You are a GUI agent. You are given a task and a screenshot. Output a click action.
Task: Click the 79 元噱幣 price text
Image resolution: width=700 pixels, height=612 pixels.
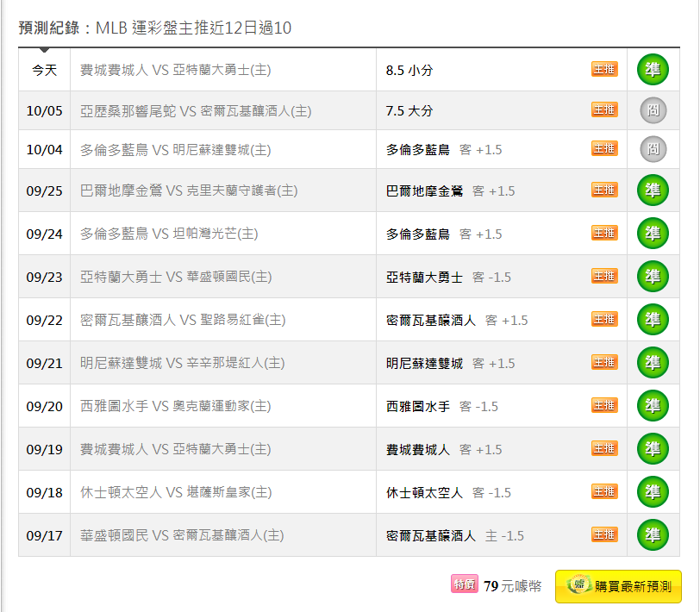pyautogui.click(x=512, y=585)
